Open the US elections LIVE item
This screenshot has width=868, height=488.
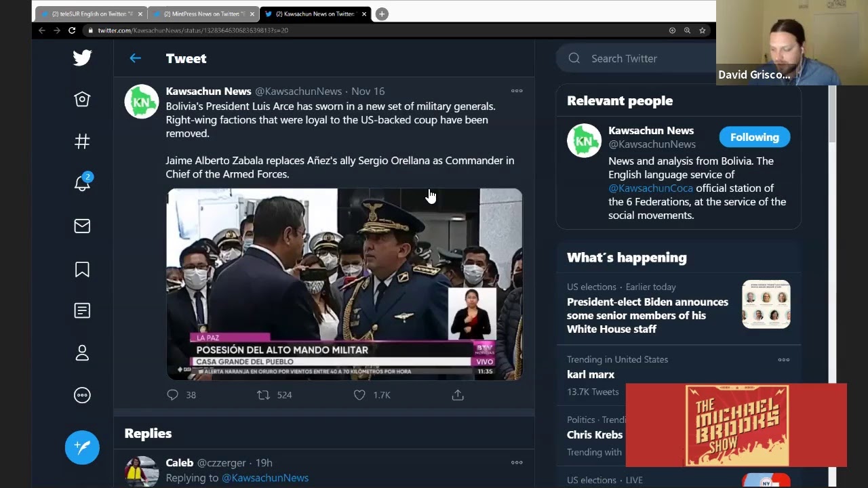coord(605,481)
